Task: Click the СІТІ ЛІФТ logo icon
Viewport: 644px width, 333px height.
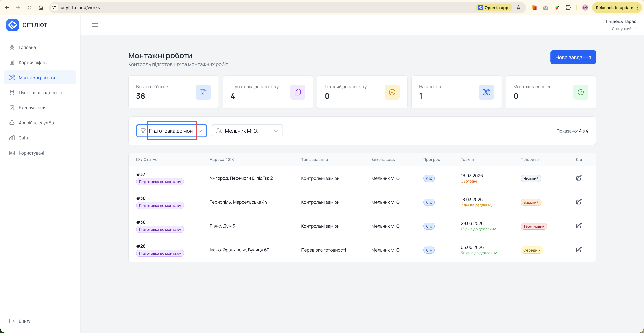Action: (13, 25)
